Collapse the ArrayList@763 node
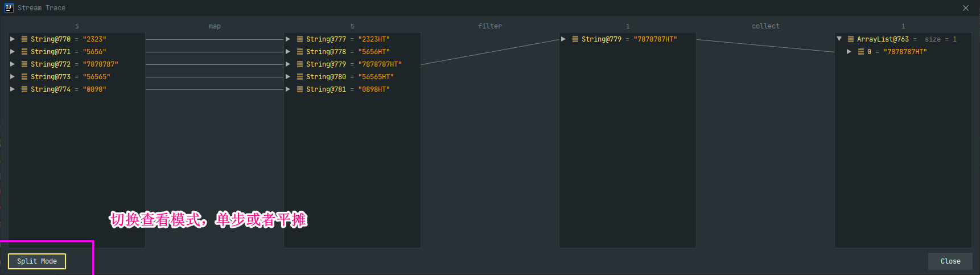This screenshot has width=980, height=275. pyautogui.click(x=839, y=39)
